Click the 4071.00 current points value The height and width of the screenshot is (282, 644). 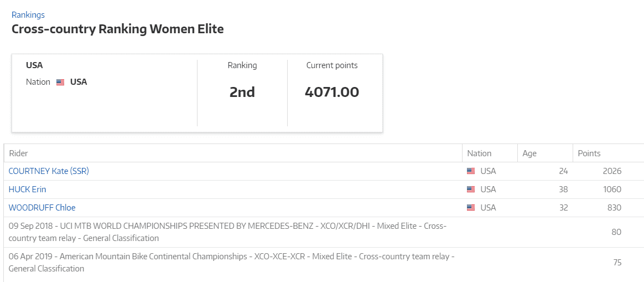[332, 92]
